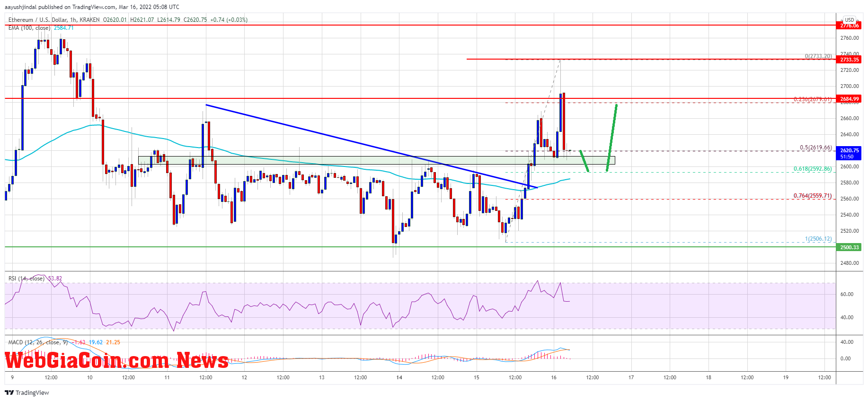868x401 pixels.
Task: Click date 15 on the time axis
Action: [x=477, y=377]
